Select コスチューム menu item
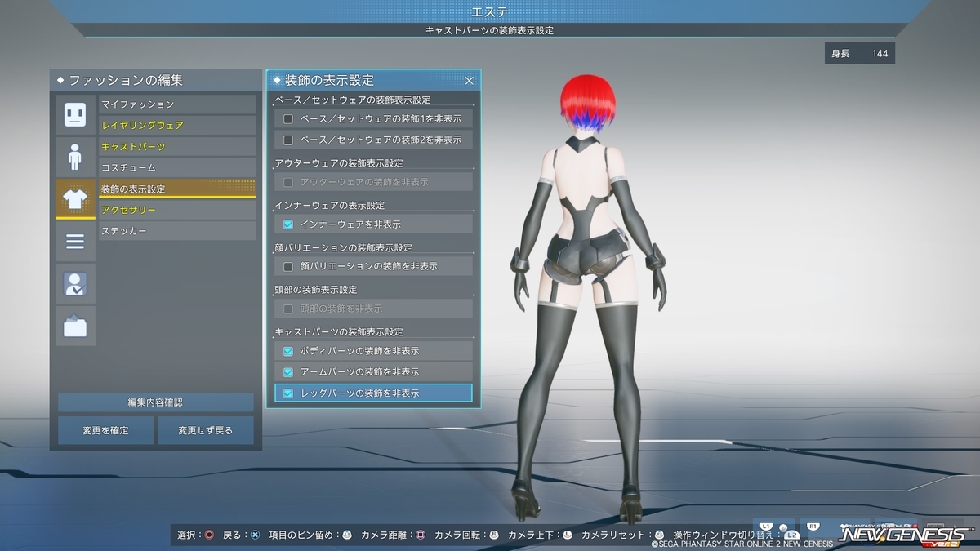The image size is (980, 551). point(177,168)
